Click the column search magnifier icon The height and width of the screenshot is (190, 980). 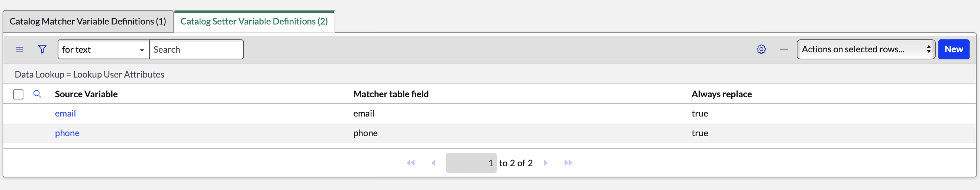tap(37, 94)
